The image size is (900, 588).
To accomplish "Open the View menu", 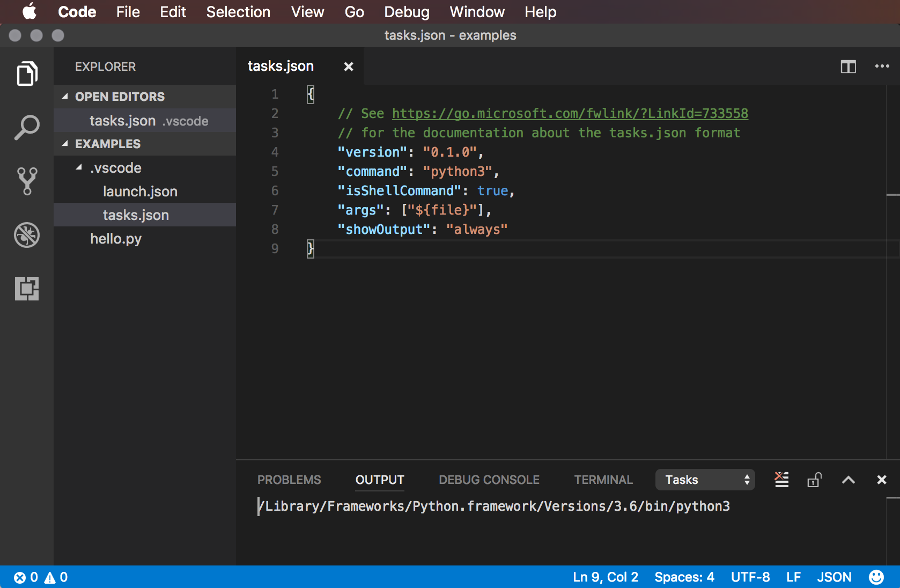I will pyautogui.click(x=308, y=11).
